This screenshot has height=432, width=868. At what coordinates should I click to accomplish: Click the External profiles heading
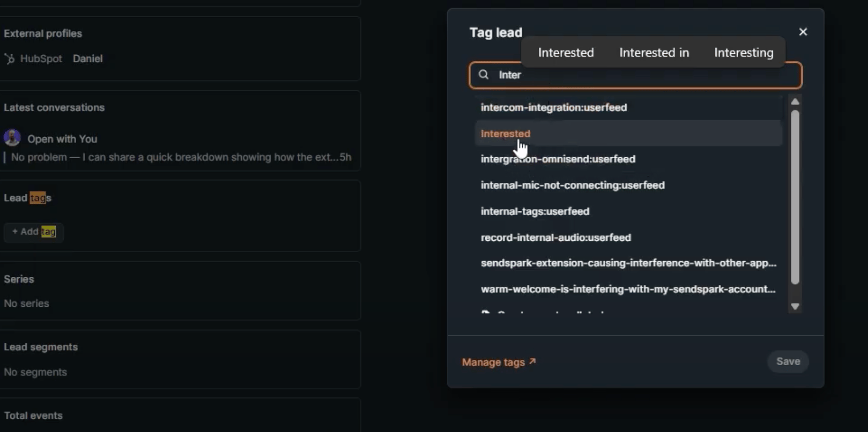point(43,33)
